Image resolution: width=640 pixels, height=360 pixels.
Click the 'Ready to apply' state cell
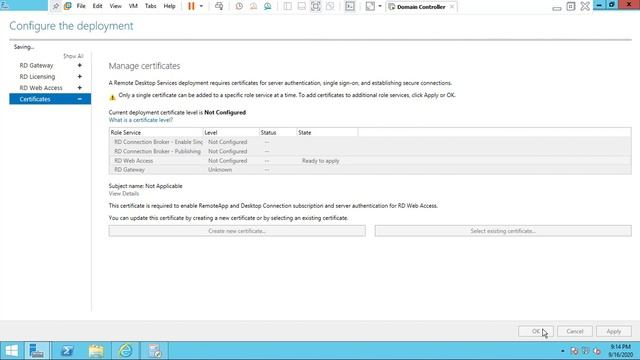click(x=320, y=161)
